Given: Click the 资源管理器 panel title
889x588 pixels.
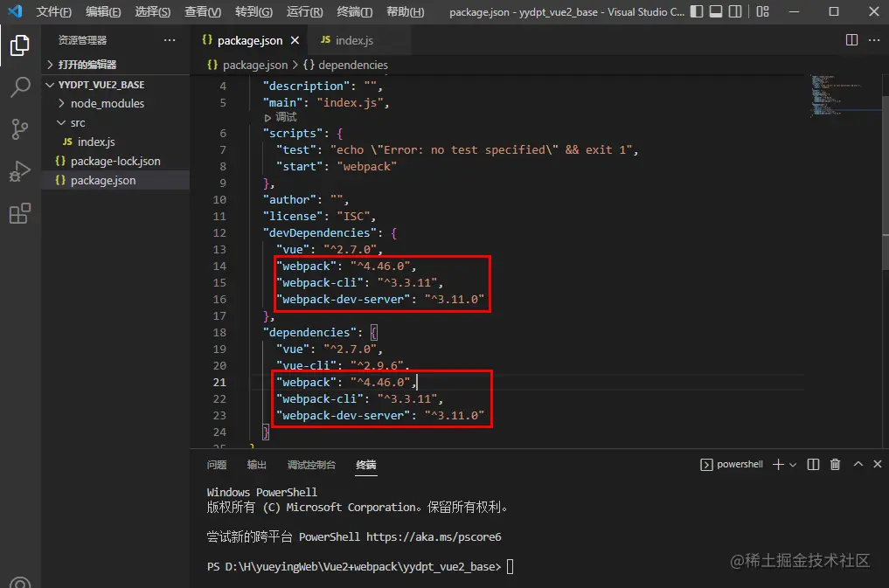Looking at the screenshot, I should (x=83, y=40).
